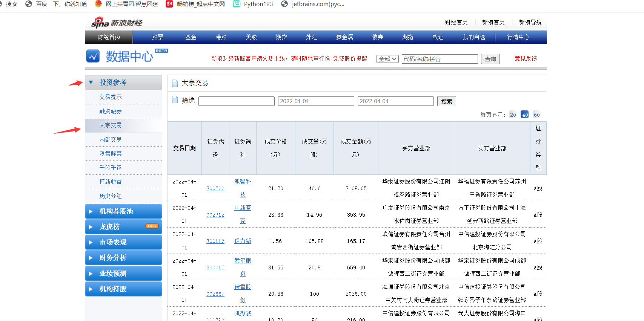The height and width of the screenshot is (321, 644).
Task: Open the 股票 nav menu
Action: 158,37
